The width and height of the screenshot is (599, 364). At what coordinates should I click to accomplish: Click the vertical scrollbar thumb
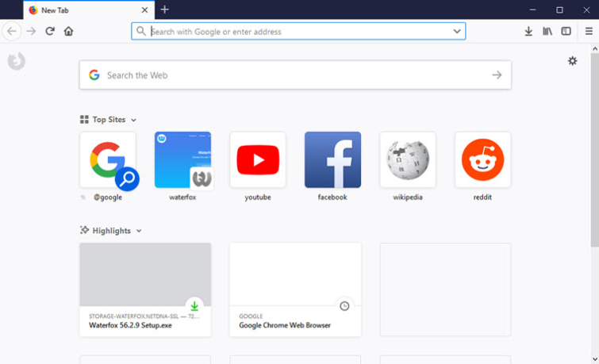click(x=595, y=150)
